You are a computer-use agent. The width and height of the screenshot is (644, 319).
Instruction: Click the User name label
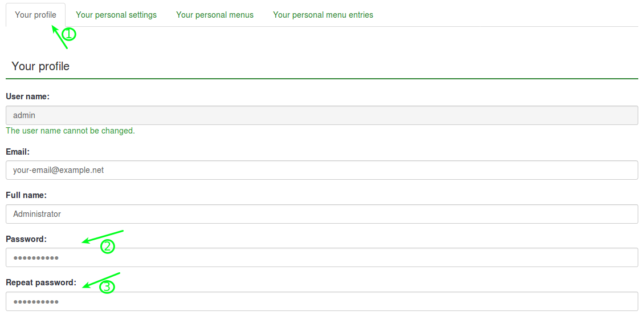point(27,97)
